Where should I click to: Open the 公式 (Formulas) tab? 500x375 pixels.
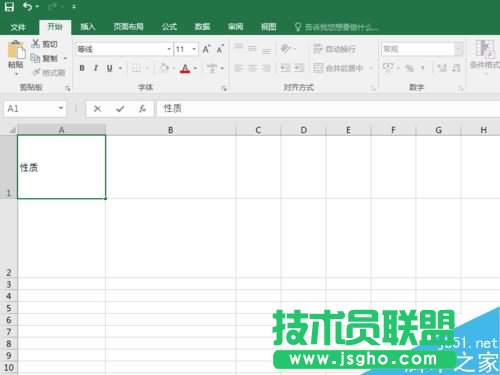coord(169,27)
